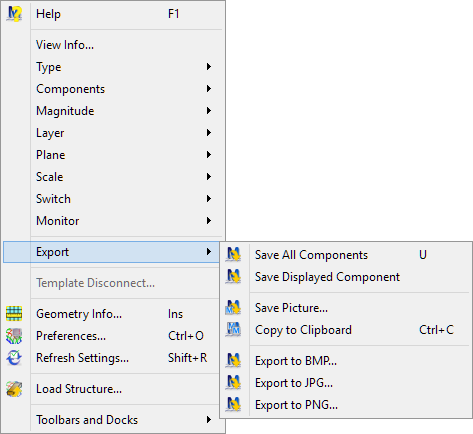Expand the Type submenu arrow
Image resolution: width=473 pixels, height=434 pixels.
pos(209,67)
